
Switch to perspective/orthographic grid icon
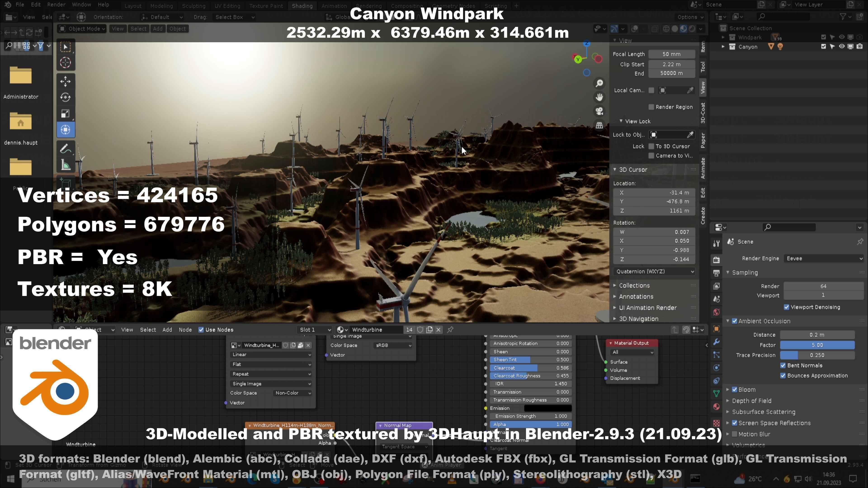coord(599,125)
